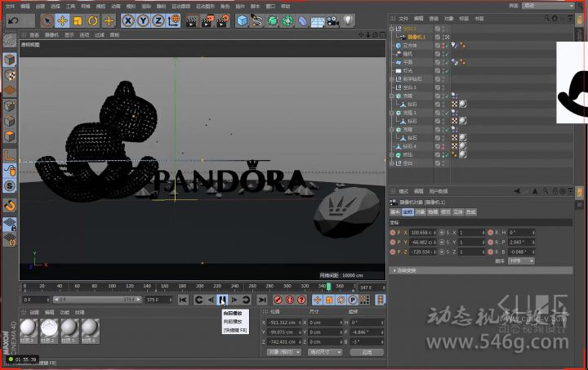Select Make Editable icon in left toolbar

tap(10, 41)
